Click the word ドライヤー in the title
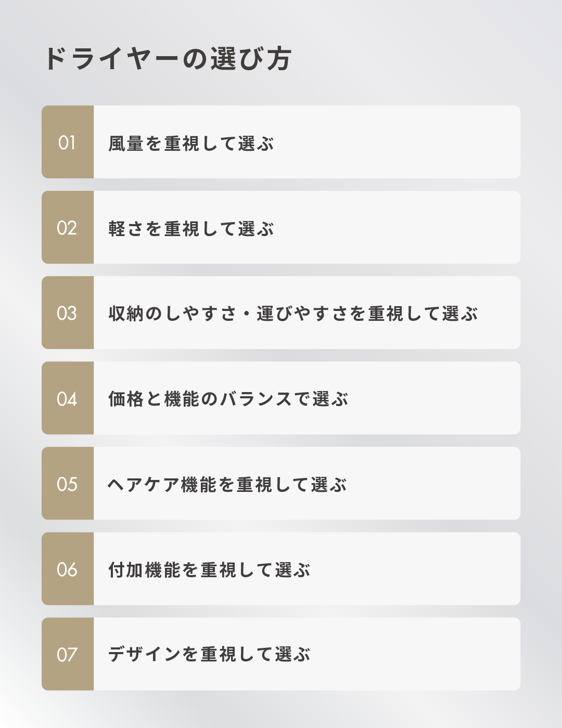The width and height of the screenshot is (562, 728). point(112,58)
